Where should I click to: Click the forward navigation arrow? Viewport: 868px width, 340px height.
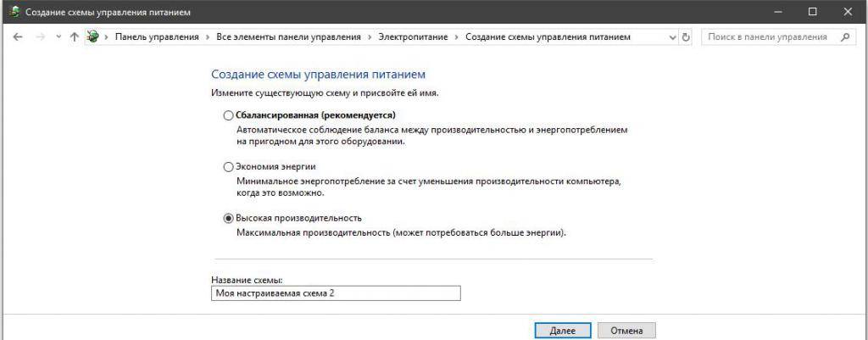(x=40, y=37)
